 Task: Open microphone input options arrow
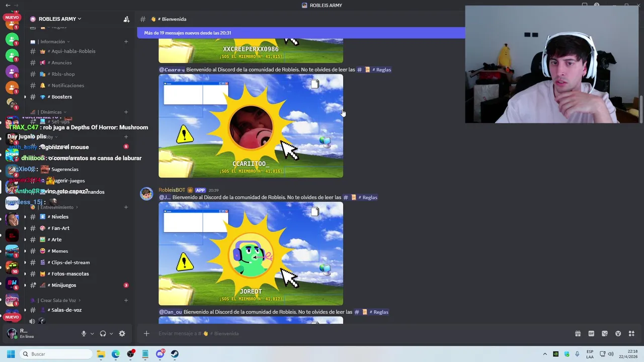click(x=92, y=334)
